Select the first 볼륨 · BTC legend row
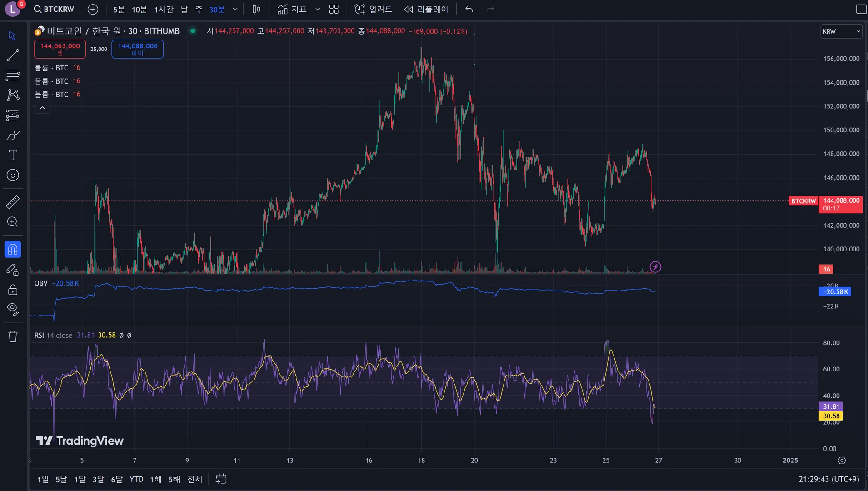The image size is (868, 491). click(x=58, y=68)
